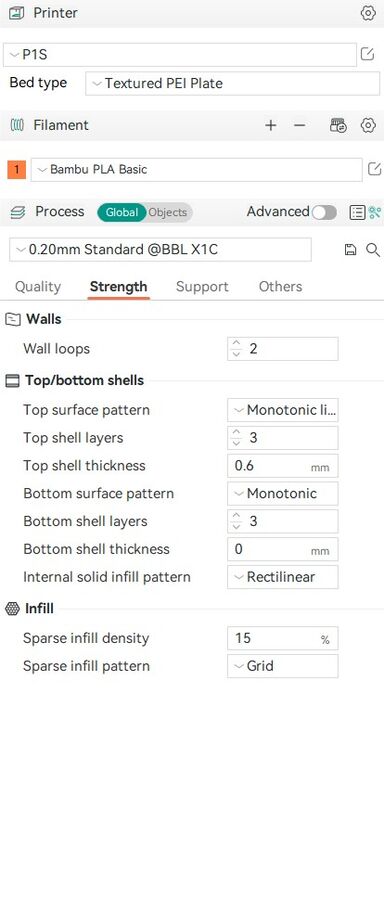Add a filament with plus icon

pyautogui.click(x=271, y=126)
